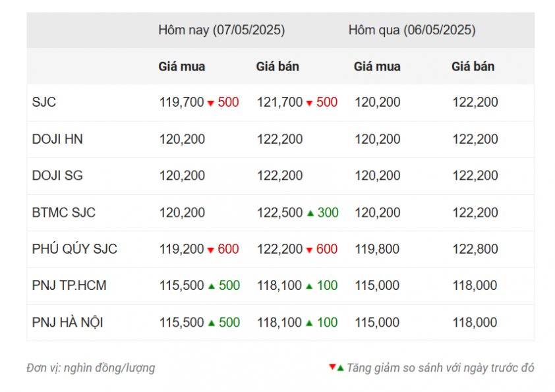Click the last Giá bán column header
The width and height of the screenshot is (555, 392).
[x=473, y=67]
